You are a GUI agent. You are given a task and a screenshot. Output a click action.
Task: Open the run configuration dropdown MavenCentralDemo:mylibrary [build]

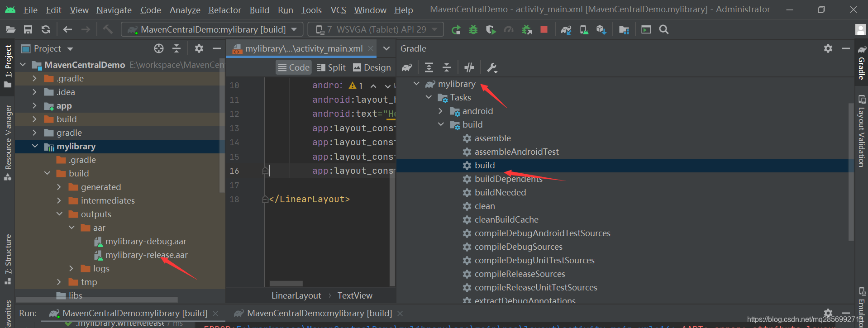pos(212,30)
